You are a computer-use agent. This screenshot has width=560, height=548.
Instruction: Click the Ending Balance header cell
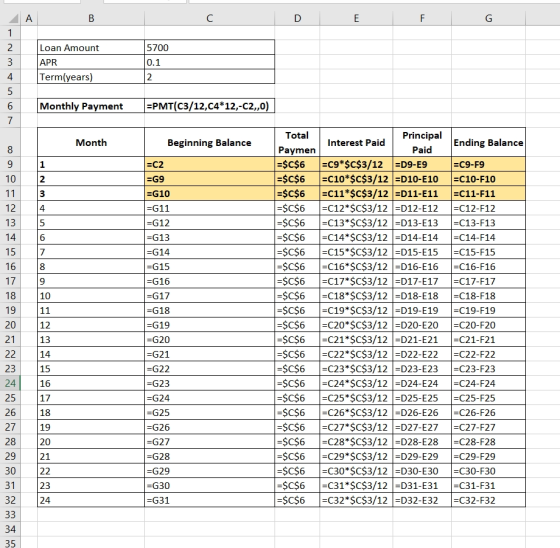click(x=489, y=142)
